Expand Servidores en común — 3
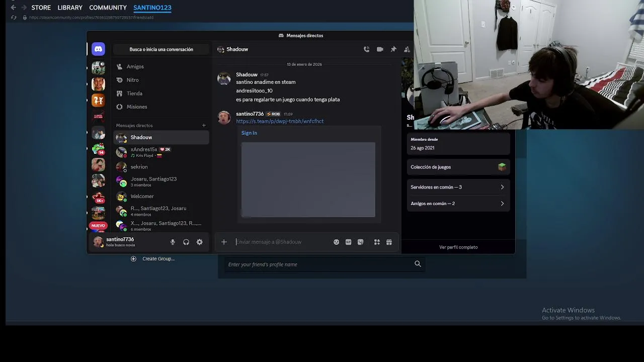 458,187
